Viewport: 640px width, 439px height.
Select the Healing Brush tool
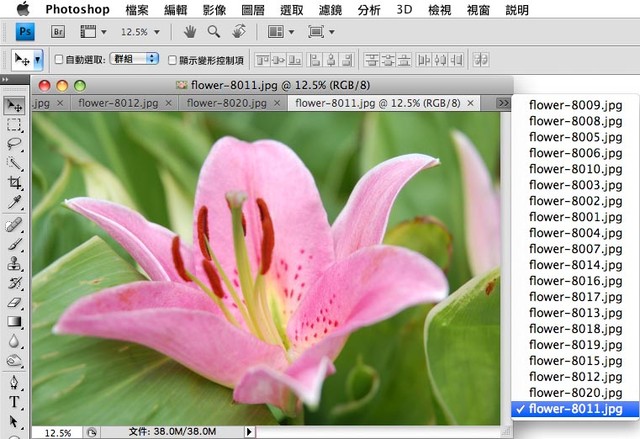point(15,225)
